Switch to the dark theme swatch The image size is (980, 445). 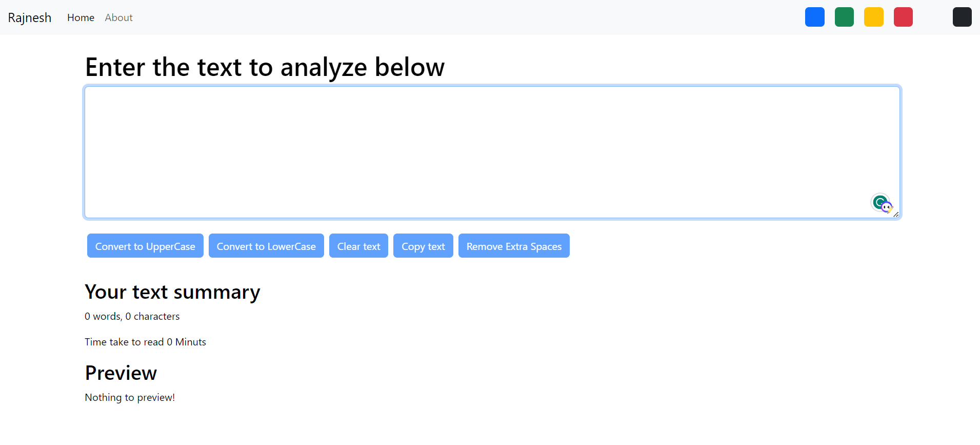click(962, 17)
